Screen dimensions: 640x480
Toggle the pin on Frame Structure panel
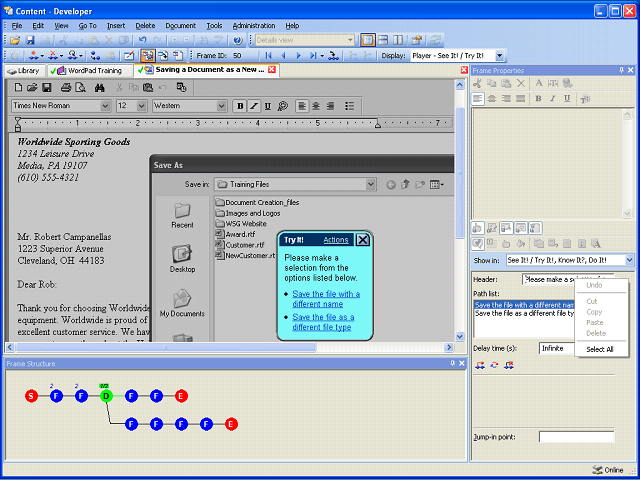(x=452, y=363)
